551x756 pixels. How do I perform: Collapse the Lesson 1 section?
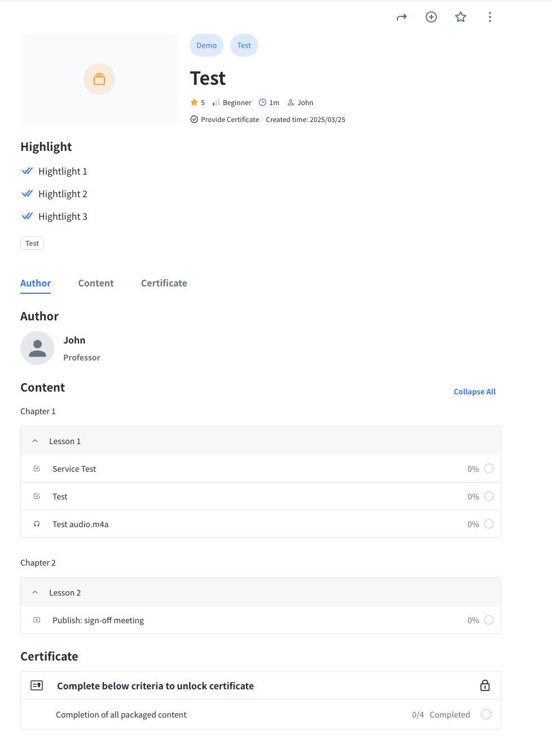click(35, 441)
